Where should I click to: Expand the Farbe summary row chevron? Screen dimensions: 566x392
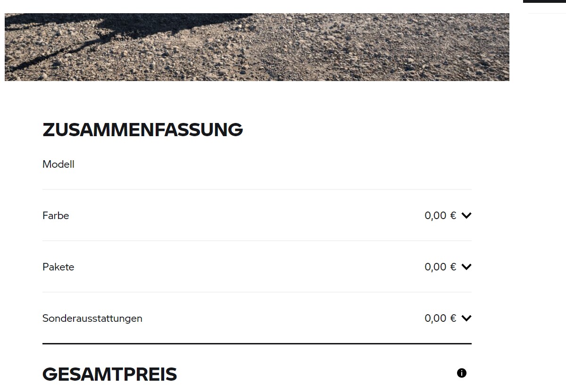[x=466, y=216]
